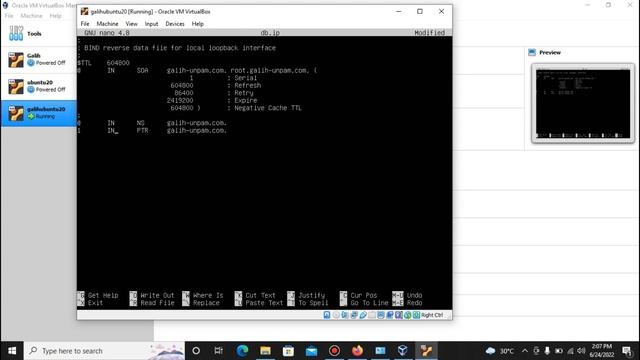The image size is (640, 360).
Task: Click the Go To Line shortcut in nano
Action: 364,303
